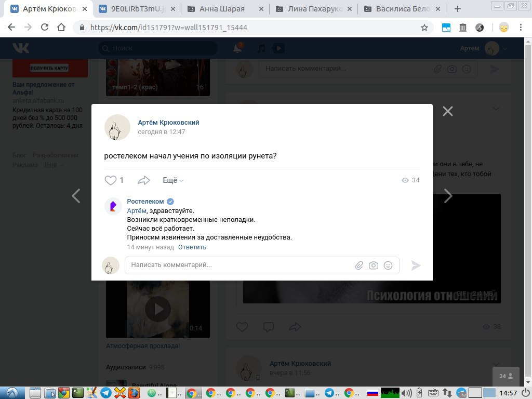
Task: Open the Ростелеком avatar logo
Action: point(113,206)
